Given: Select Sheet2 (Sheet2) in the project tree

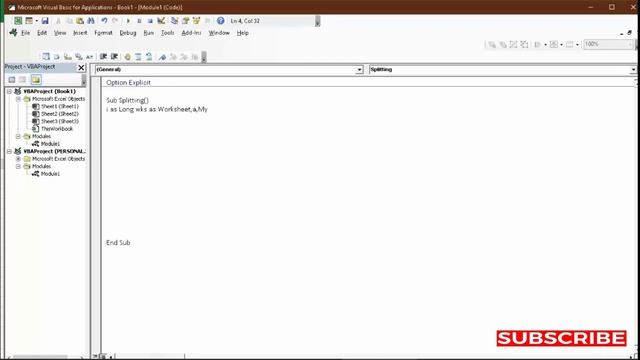Looking at the screenshot, I should 60,114.
